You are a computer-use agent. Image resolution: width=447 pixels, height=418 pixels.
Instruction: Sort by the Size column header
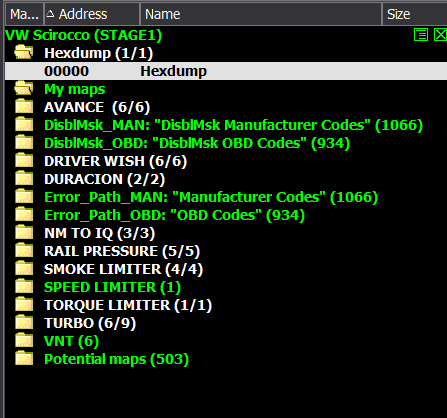point(415,14)
